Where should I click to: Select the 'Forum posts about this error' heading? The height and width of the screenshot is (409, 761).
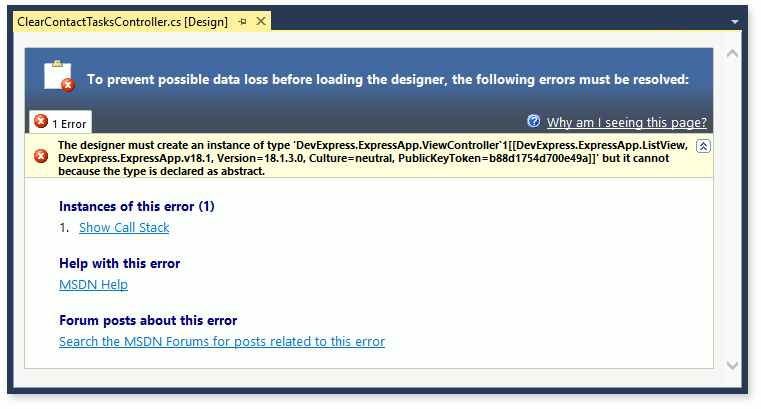(148, 321)
